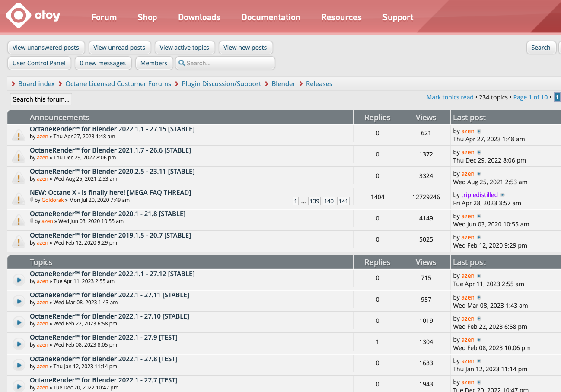Open 0 new messages inbox

pyautogui.click(x=103, y=63)
